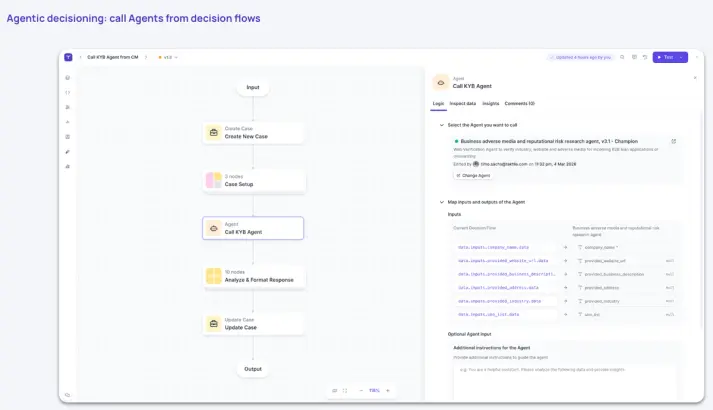
Task: Click the provided_industry source input field
Action: pos(506,301)
